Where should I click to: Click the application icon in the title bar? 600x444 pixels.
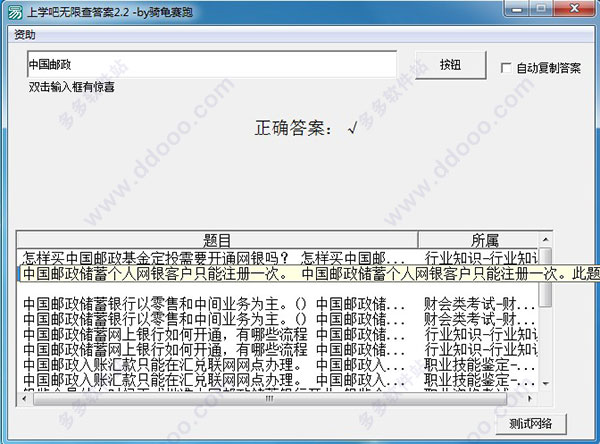[15, 11]
